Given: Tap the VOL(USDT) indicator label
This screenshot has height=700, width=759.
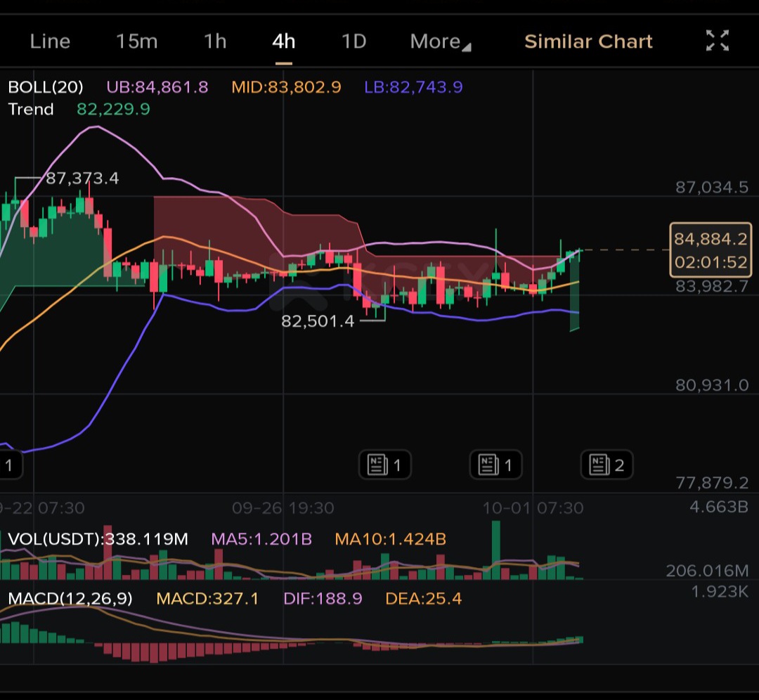Looking at the screenshot, I should coord(98,539).
